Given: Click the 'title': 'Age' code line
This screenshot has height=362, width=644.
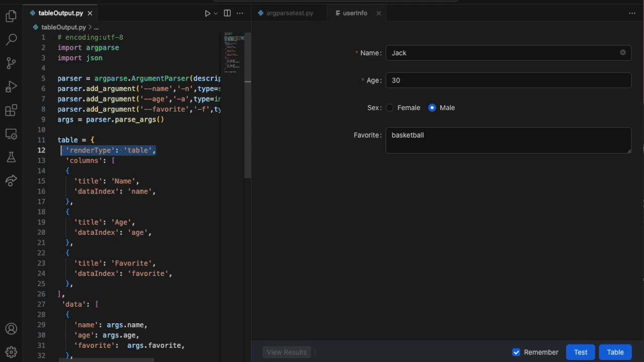Looking at the screenshot, I should coord(105,222).
